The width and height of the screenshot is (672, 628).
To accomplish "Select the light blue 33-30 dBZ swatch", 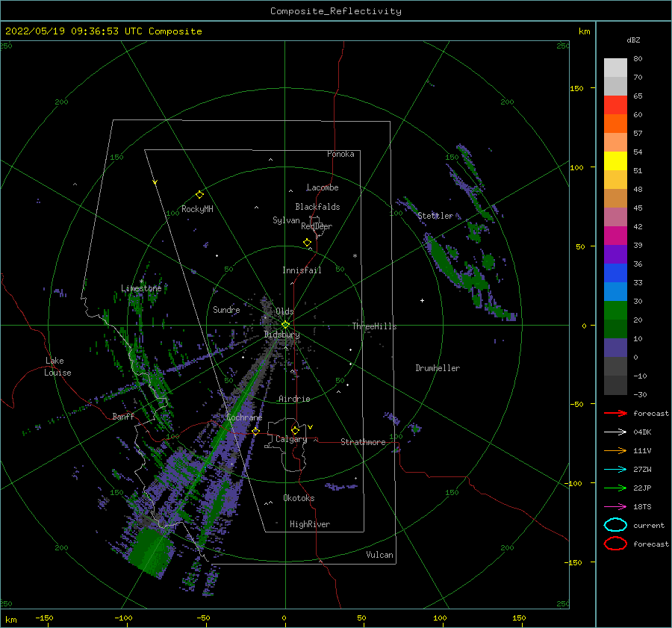I will tap(615, 291).
